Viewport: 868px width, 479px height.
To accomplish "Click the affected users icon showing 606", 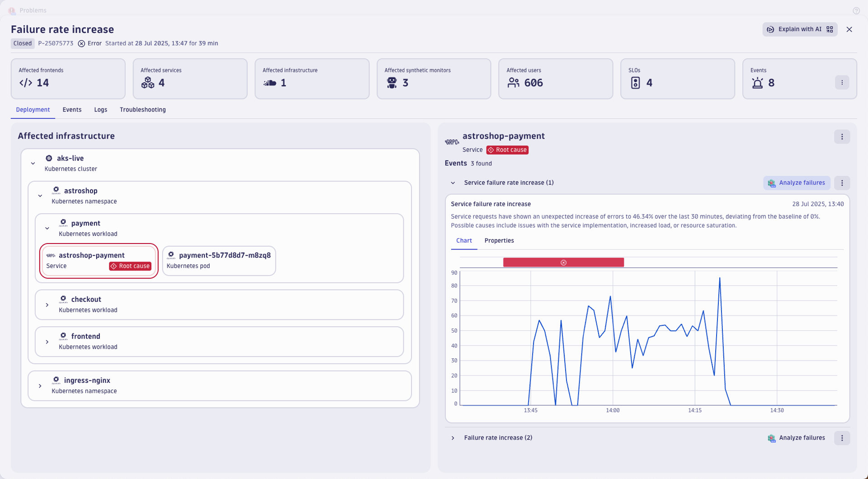I will [x=513, y=83].
